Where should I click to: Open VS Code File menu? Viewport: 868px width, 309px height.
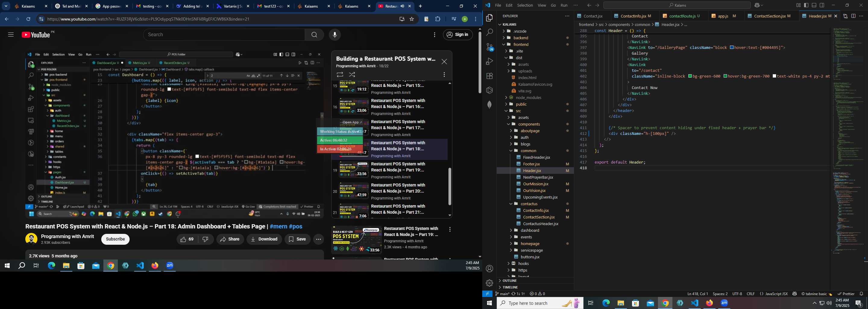point(498,5)
